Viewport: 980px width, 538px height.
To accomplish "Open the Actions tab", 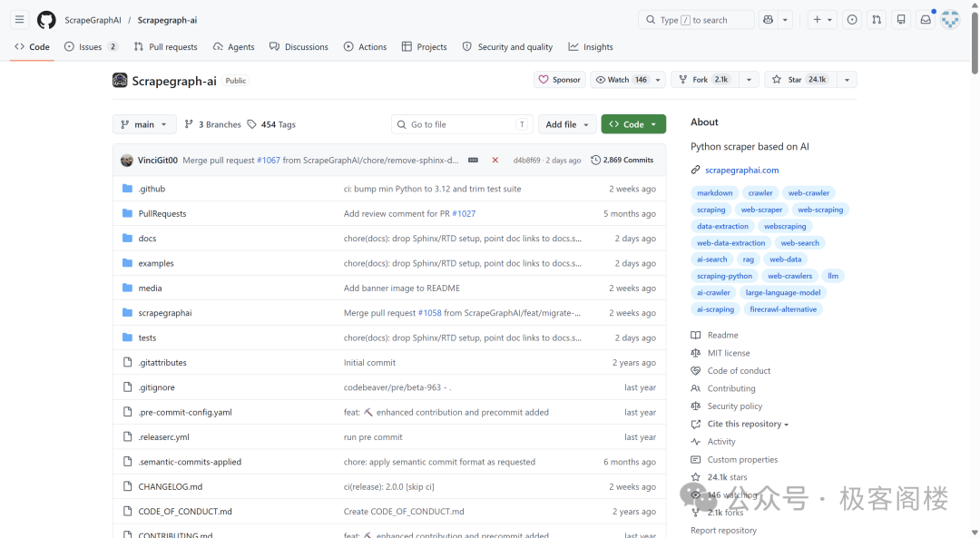I will (x=366, y=47).
